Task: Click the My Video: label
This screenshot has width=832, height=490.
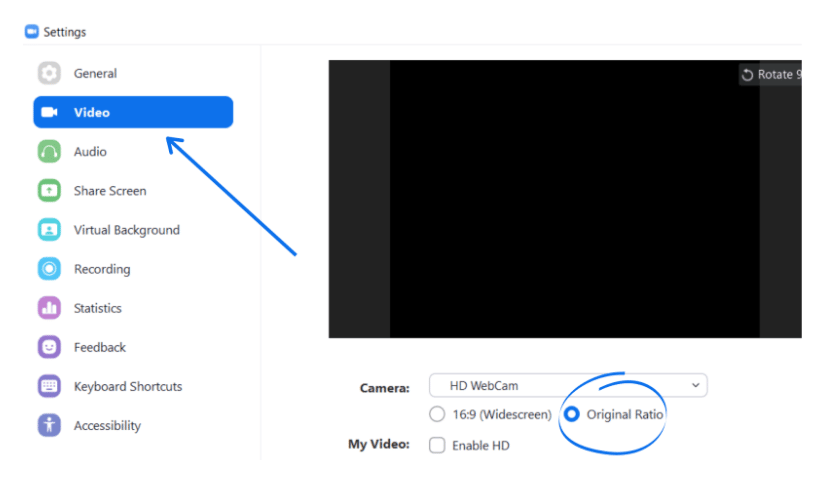Action: click(379, 444)
